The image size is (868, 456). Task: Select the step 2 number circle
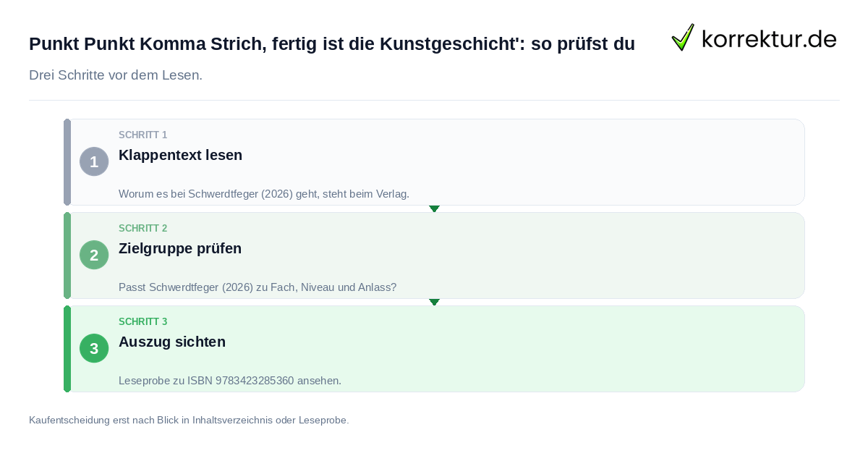(94, 255)
